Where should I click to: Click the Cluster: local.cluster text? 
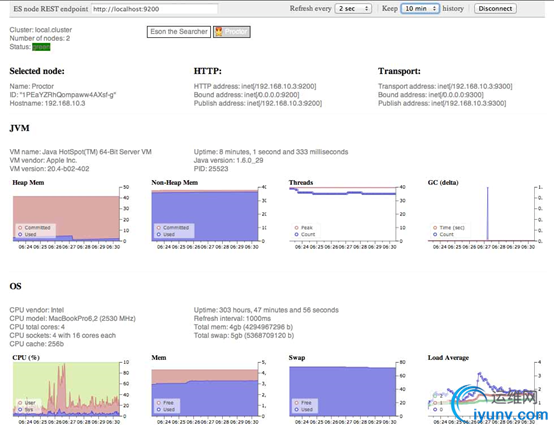41,30
